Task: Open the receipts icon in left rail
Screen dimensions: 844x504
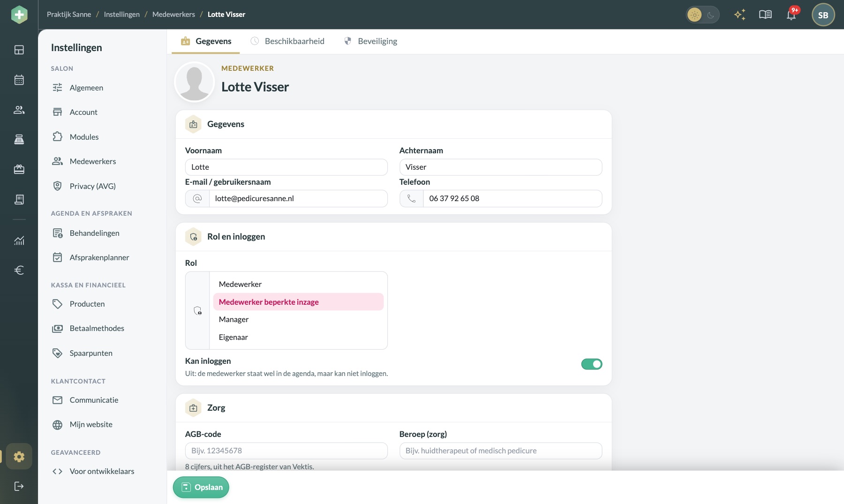Action: click(x=19, y=199)
